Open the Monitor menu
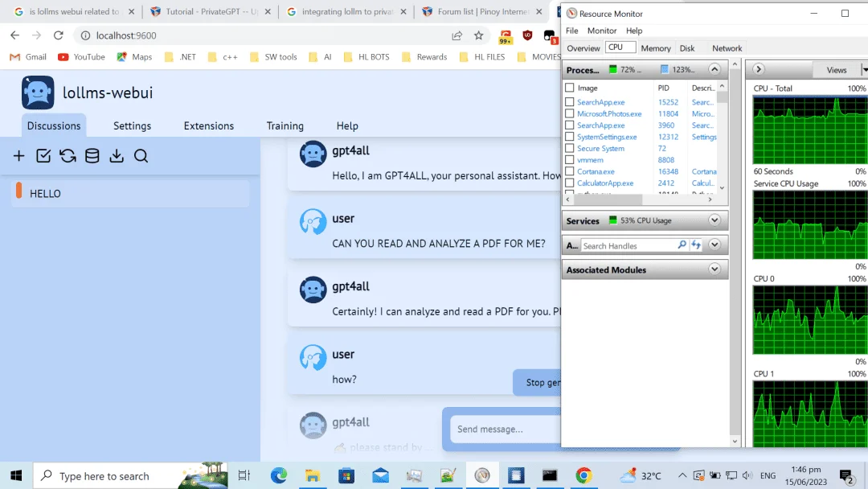This screenshot has width=868, height=489. pyautogui.click(x=602, y=31)
